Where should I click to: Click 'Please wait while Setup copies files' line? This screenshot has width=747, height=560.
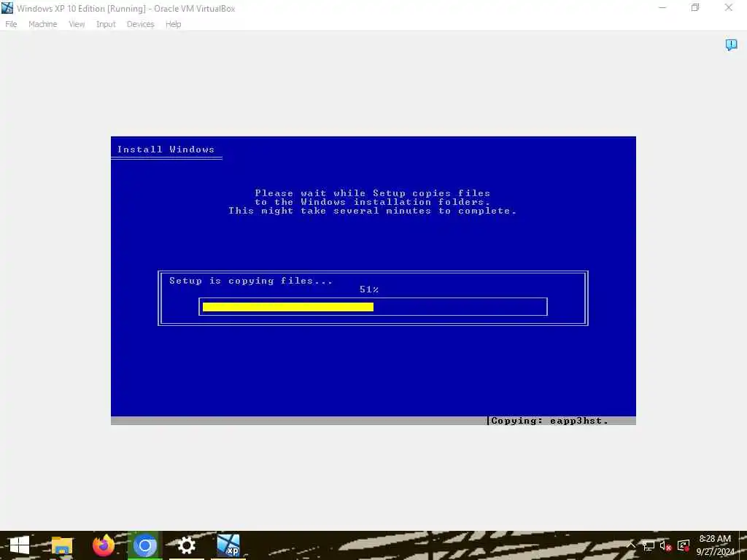(373, 193)
